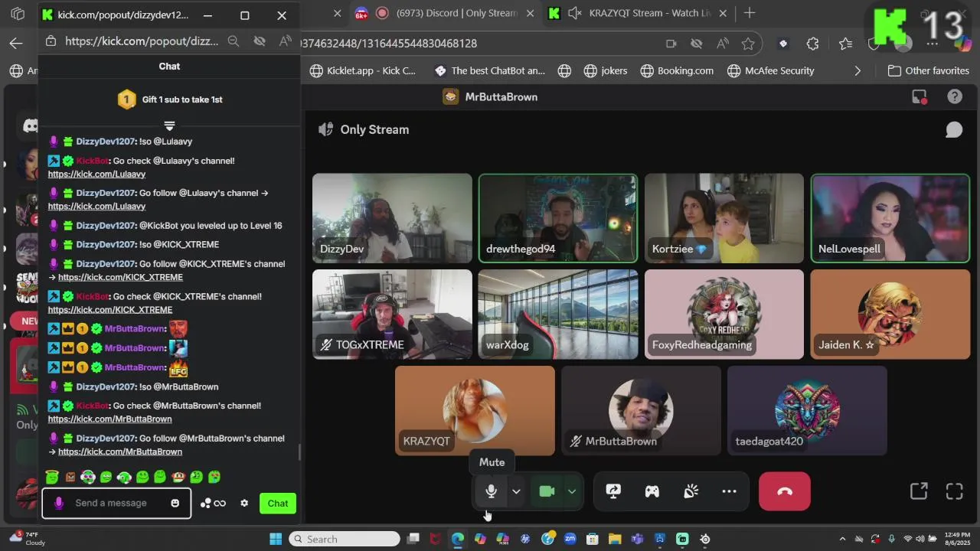
Task: Open Microsoft Edge from taskbar
Action: tap(458, 539)
